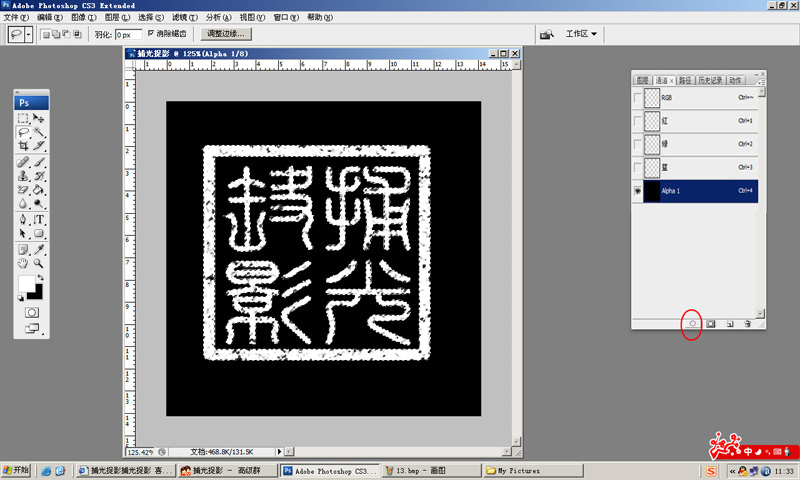This screenshot has height=480, width=800.
Task: Click the black background color swatch
Action: pos(34,292)
